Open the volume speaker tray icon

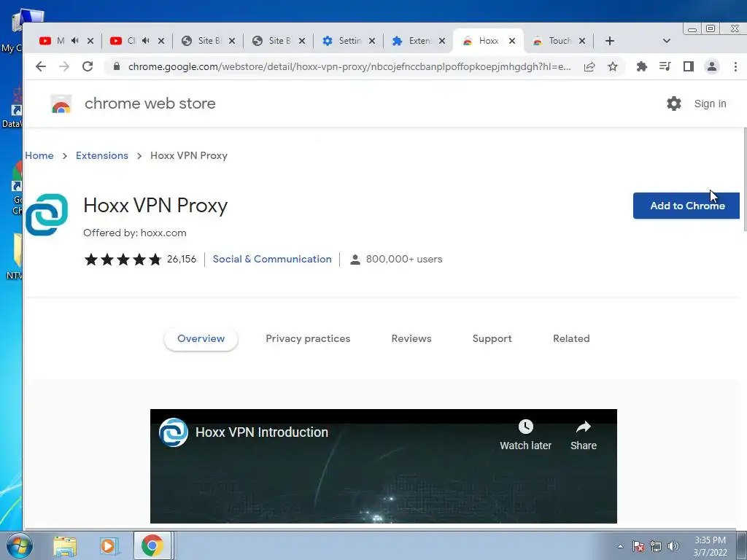tap(673, 546)
